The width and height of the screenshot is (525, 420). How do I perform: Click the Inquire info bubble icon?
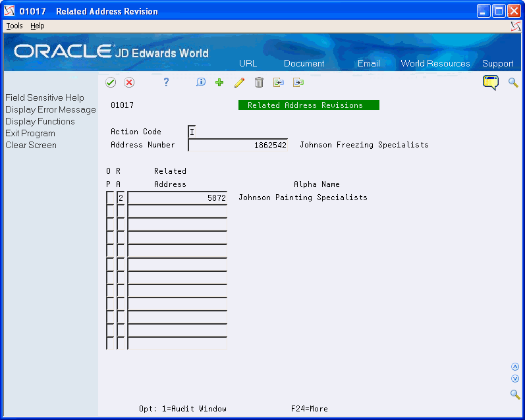tap(200, 82)
